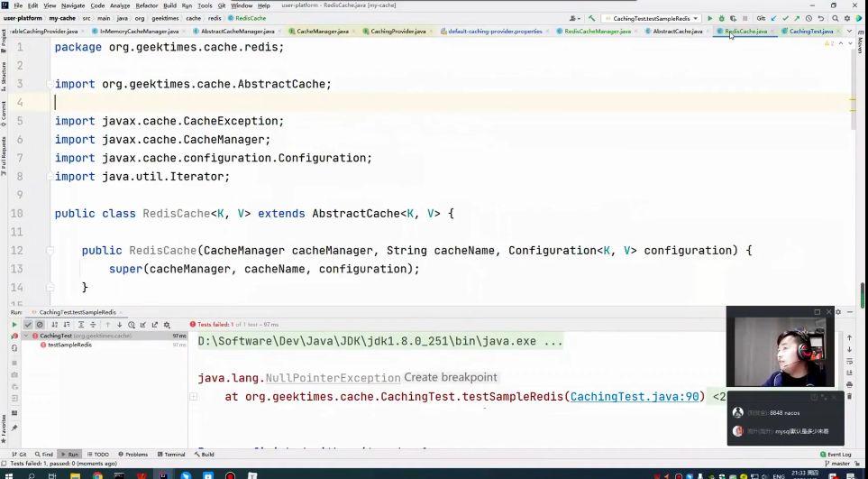This screenshot has width=868, height=479.
Task: Click Create breakpoint next to NullPointerException
Action: tap(450, 377)
